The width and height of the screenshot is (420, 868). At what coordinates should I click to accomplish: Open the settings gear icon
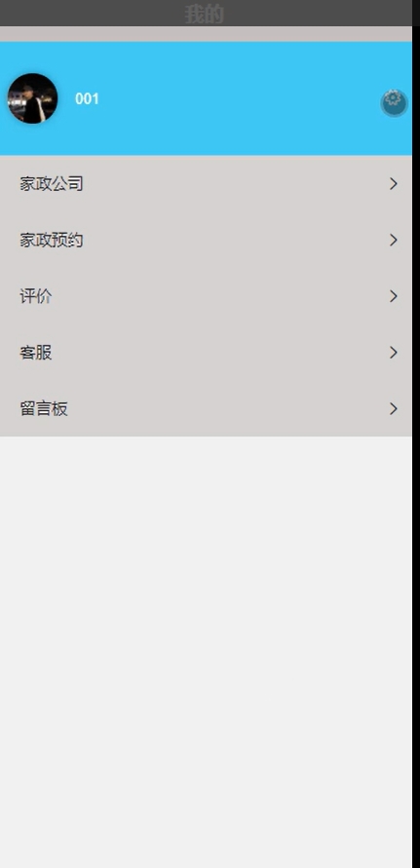pyautogui.click(x=394, y=102)
